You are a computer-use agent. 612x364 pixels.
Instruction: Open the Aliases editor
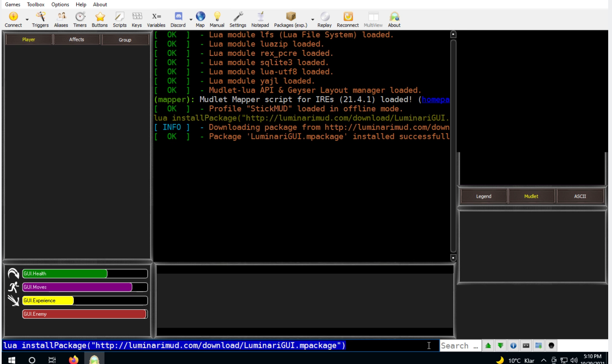(x=61, y=19)
